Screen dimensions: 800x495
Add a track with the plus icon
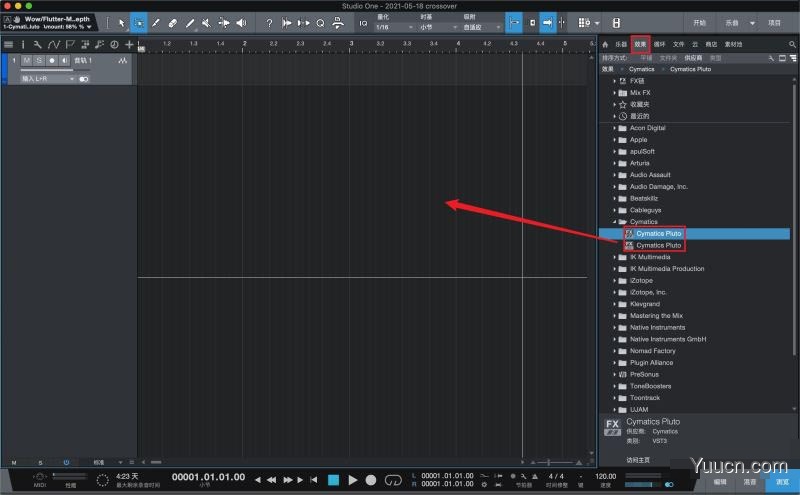129,44
